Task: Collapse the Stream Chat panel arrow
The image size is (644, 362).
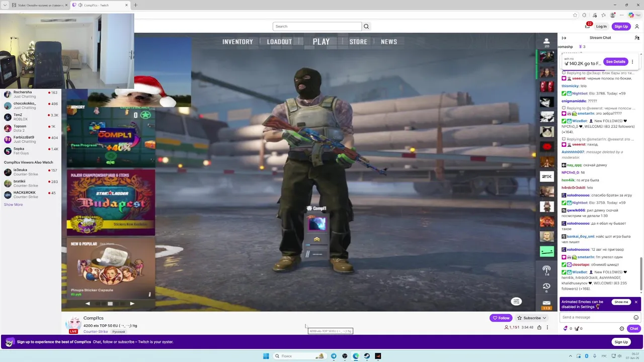Action: click(x=564, y=38)
